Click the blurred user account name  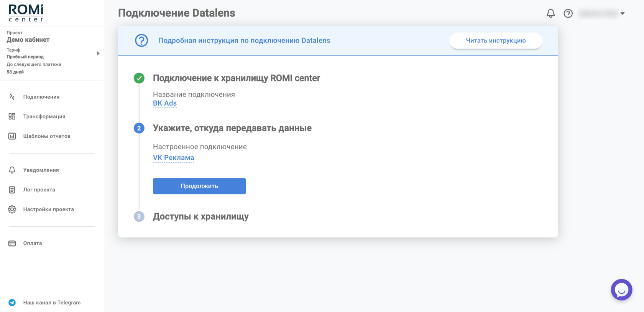point(598,13)
